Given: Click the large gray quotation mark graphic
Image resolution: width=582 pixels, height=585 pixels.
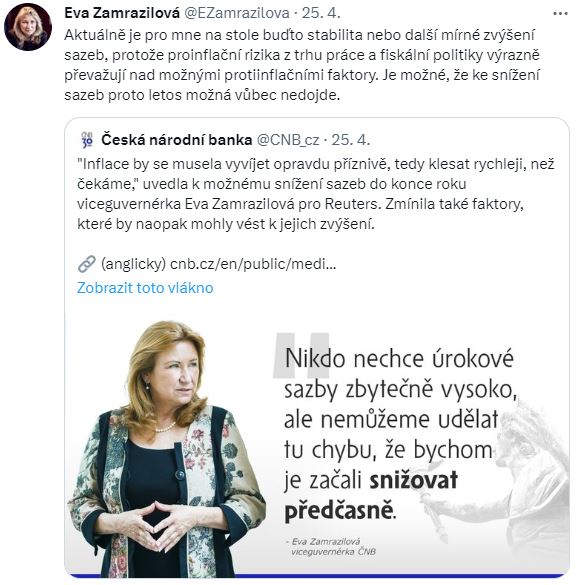Looking at the screenshot, I should coord(301,356).
